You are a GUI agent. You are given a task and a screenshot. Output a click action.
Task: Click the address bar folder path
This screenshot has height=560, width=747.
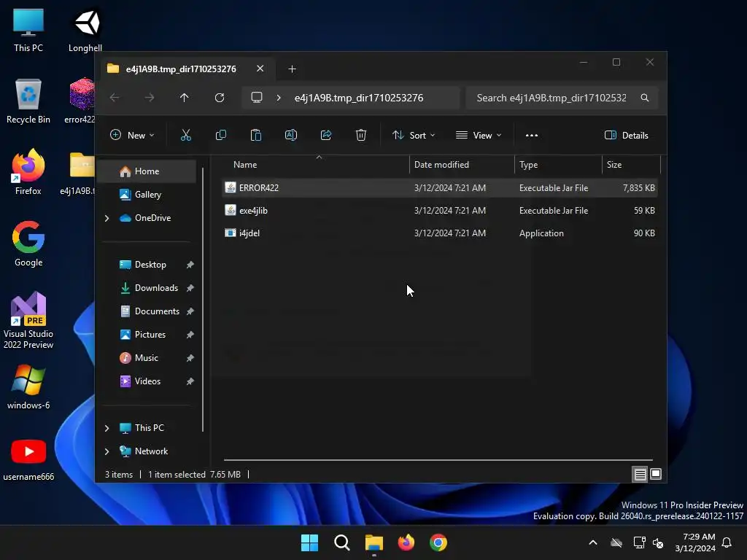tap(359, 98)
